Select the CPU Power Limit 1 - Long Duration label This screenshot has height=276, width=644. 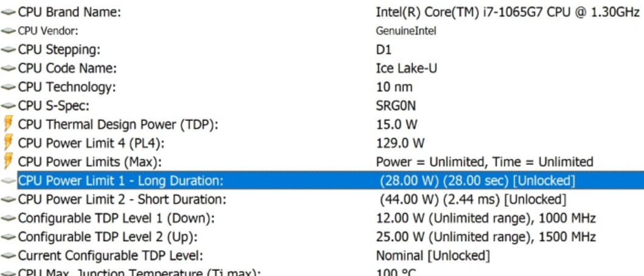(x=121, y=180)
